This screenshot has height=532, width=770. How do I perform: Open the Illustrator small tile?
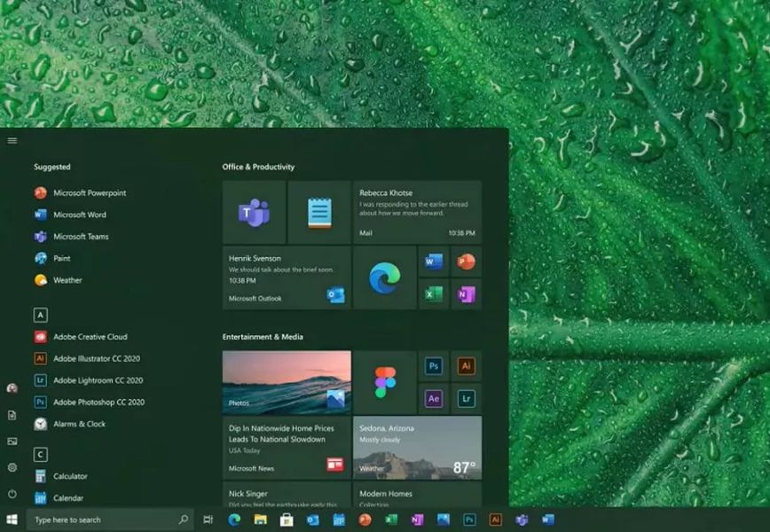point(466,365)
